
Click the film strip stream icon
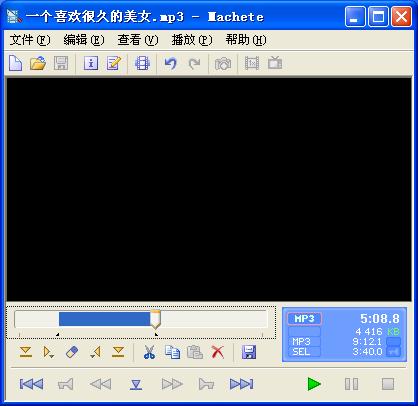pyautogui.click(x=142, y=63)
